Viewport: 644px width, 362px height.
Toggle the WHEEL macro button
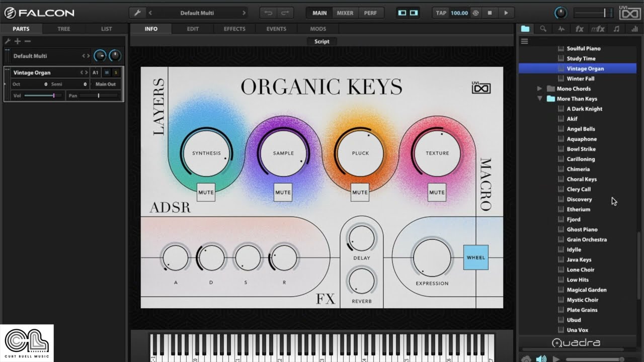(x=476, y=257)
